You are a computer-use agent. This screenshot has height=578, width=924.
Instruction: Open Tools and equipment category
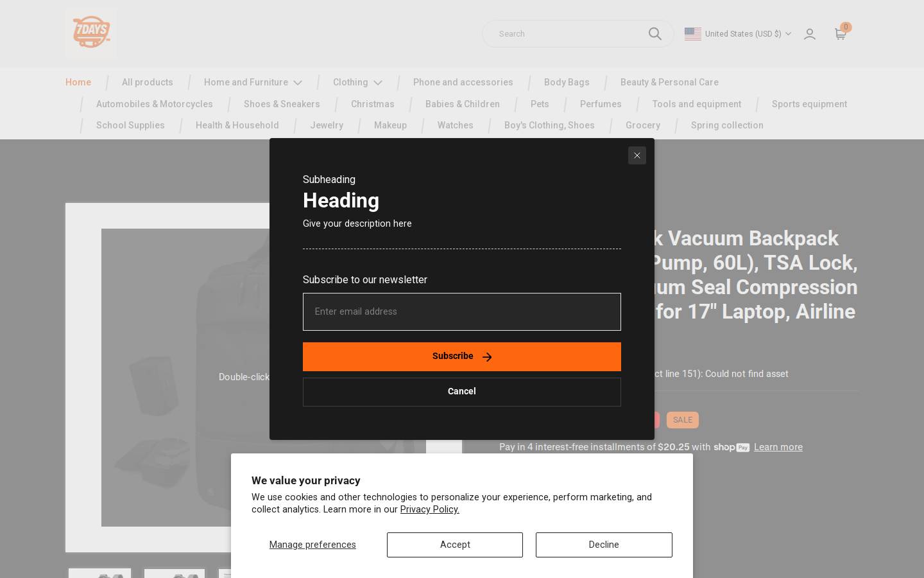pyautogui.click(x=697, y=104)
